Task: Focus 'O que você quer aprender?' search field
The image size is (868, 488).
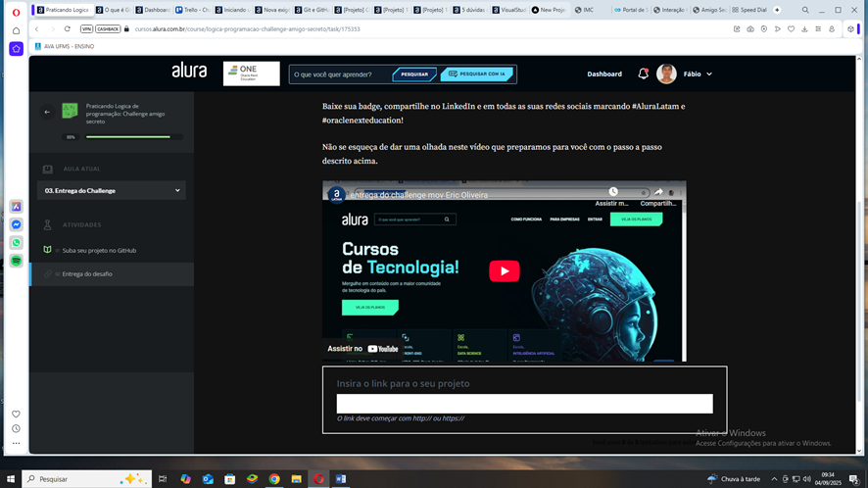Action: [x=341, y=74]
